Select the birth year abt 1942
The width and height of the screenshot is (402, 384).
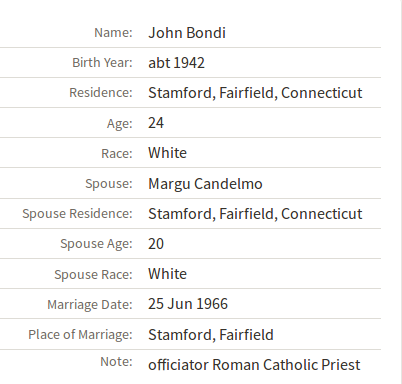176,63
